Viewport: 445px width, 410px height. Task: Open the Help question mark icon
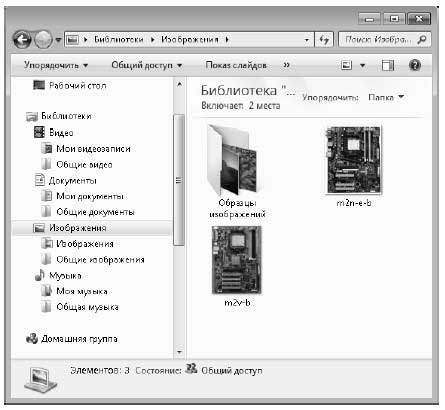coord(415,65)
